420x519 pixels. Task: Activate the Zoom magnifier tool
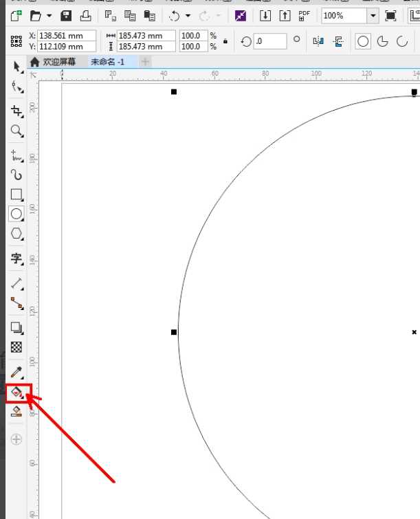point(16,131)
